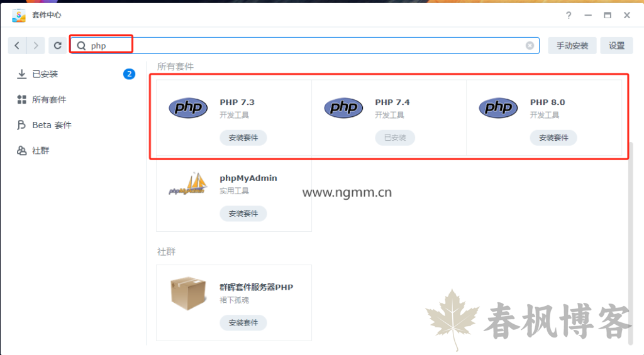Click the 实用工具 category under phpMyAdmin
The width and height of the screenshot is (644, 355).
[234, 191]
